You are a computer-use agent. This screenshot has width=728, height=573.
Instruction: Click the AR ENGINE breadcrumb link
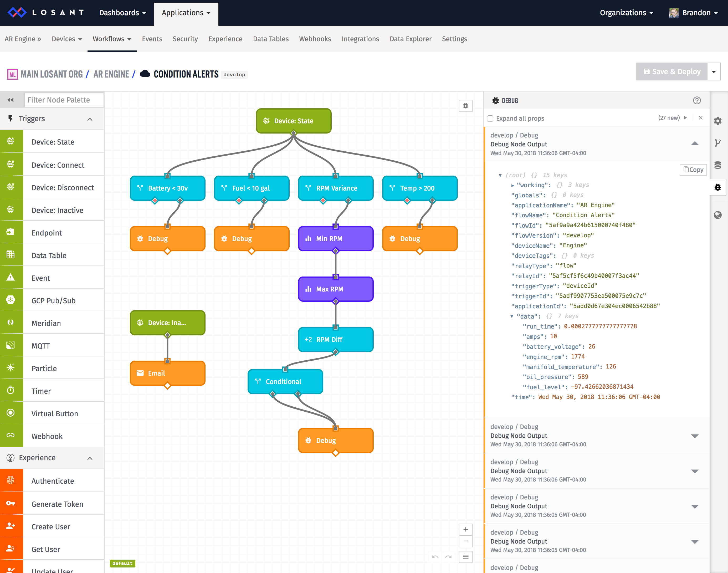(111, 74)
